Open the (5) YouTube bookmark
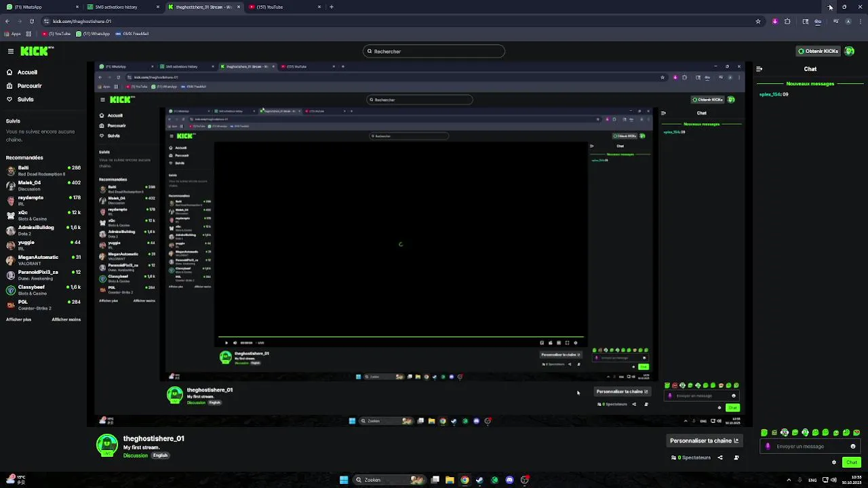Screen dimensions: 868x488 pyautogui.click(x=57, y=34)
